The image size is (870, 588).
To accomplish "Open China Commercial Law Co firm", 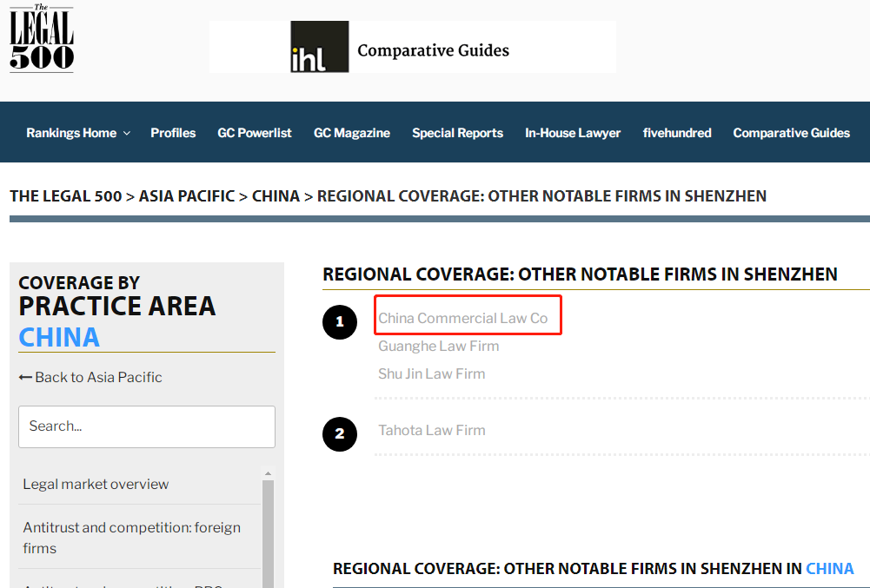I will tap(462, 319).
